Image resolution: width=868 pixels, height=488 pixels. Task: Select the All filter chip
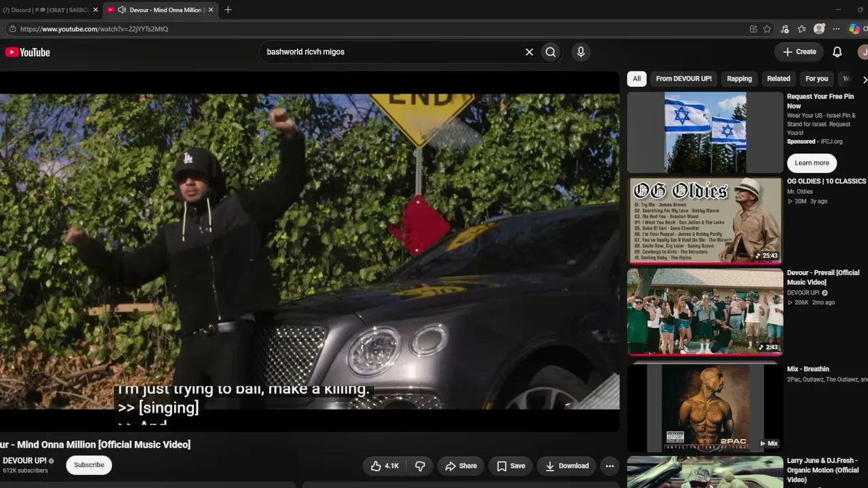(x=637, y=79)
